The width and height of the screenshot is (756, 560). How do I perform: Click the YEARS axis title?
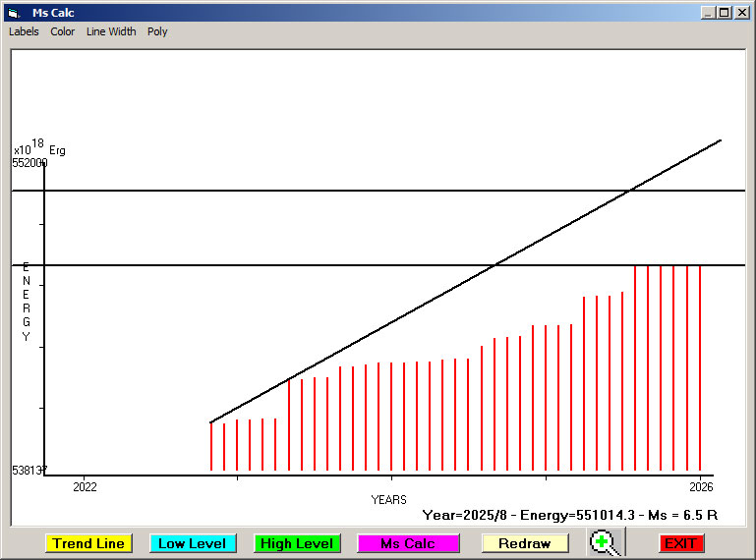click(388, 500)
